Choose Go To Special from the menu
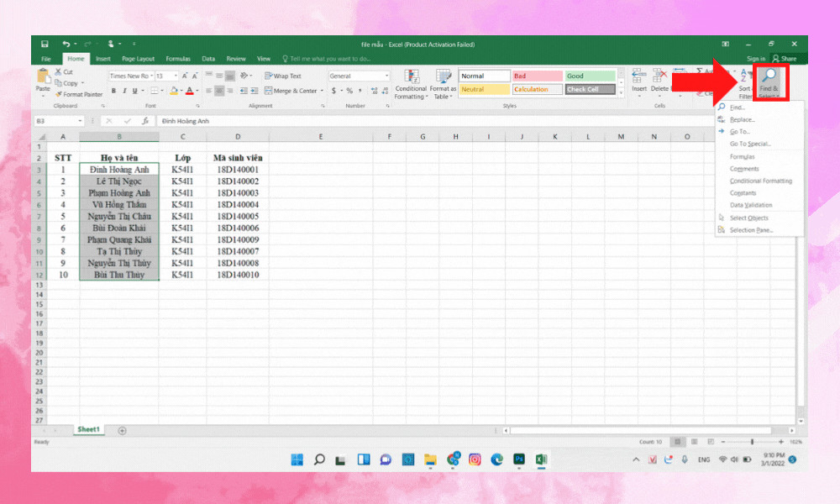The height and width of the screenshot is (504, 840). click(x=749, y=144)
